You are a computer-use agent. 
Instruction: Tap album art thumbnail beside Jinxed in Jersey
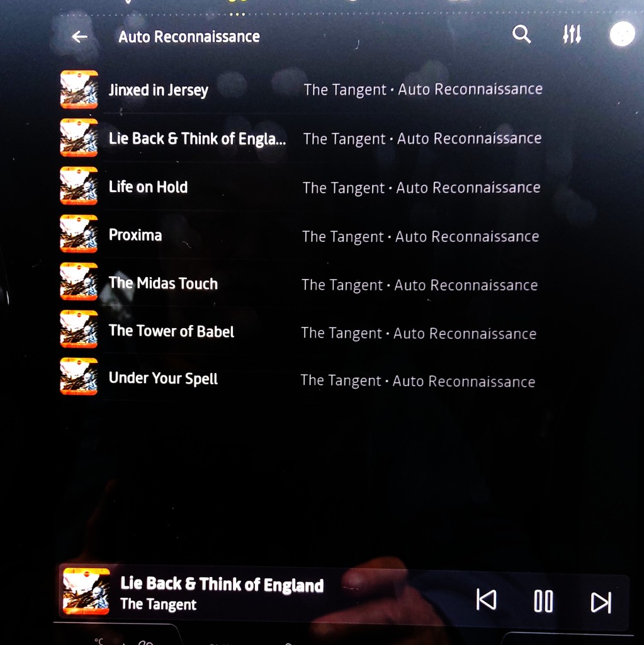79,89
